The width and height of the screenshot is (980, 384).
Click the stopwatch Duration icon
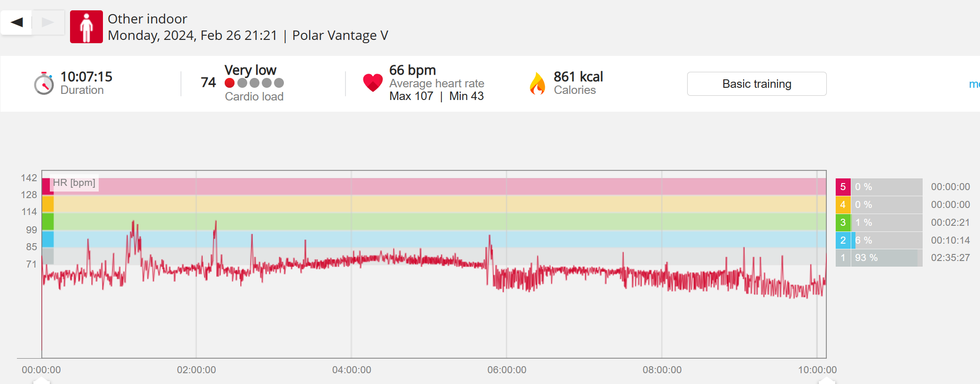pos(44,84)
